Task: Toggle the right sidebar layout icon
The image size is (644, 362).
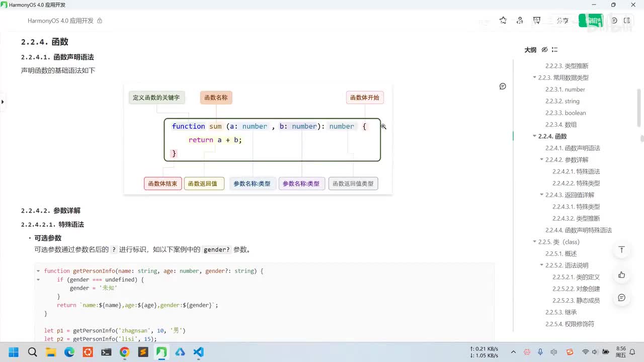Action: click(627, 21)
